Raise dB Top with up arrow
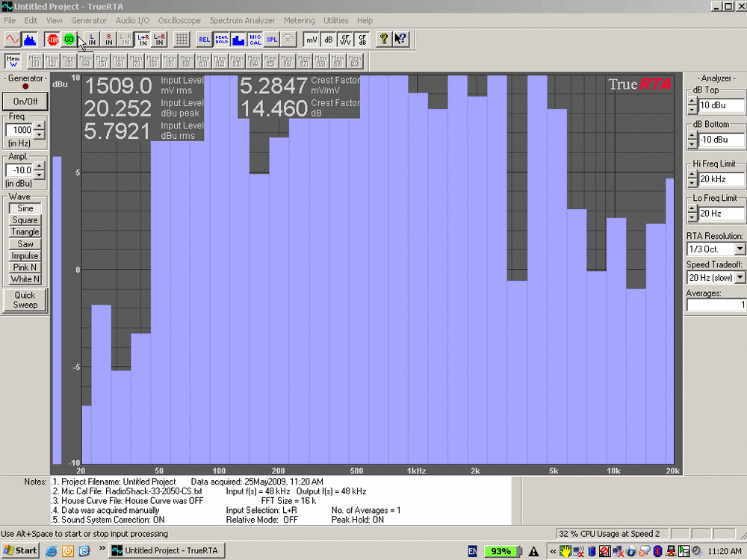The image size is (747, 560). click(x=692, y=101)
